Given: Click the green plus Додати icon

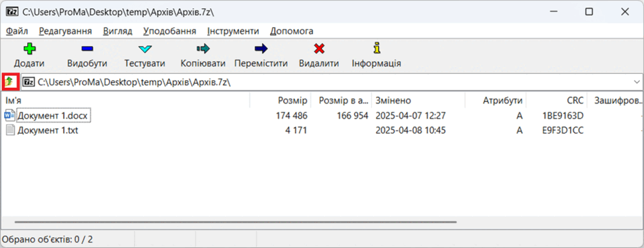Looking at the screenshot, I should tap(29, 49).
